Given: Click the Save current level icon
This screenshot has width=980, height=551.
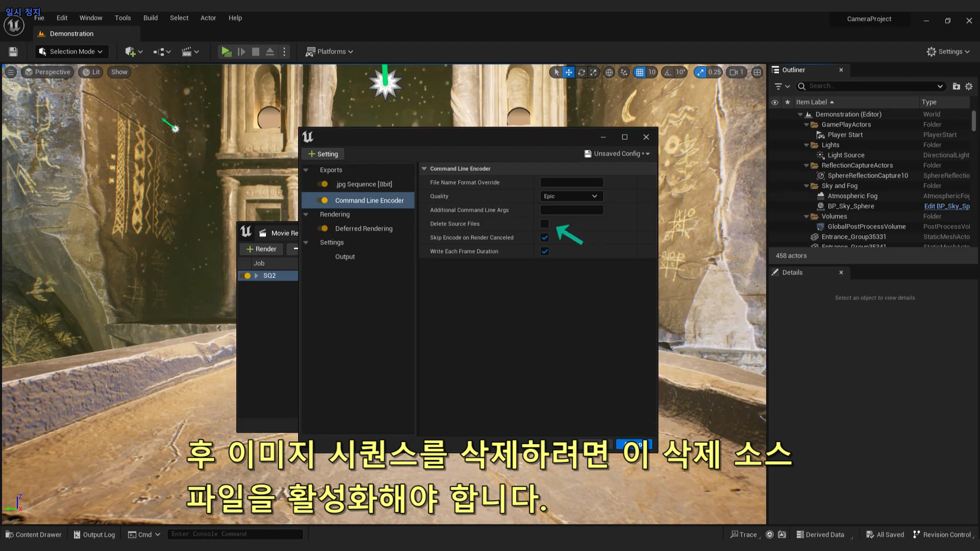Looking at the screenshot, I should pyautogui.click(x=13, y=52).
